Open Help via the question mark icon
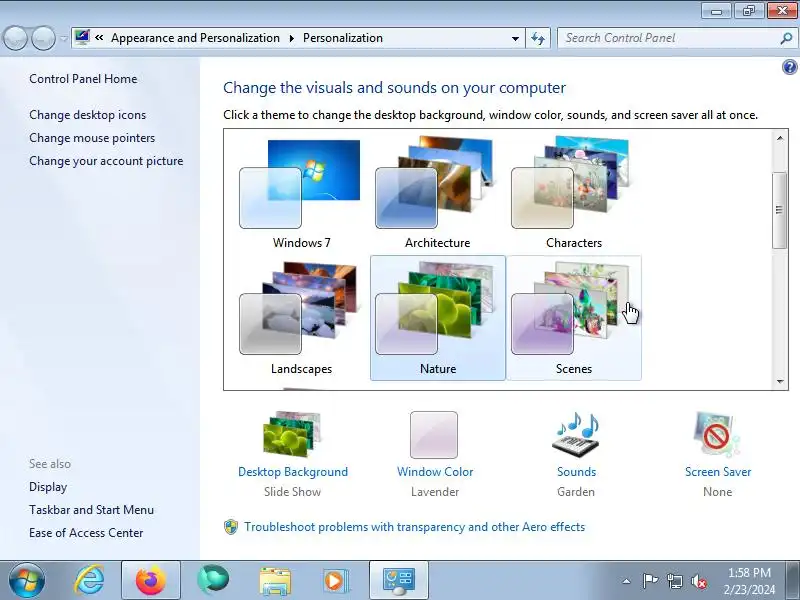The width and height of the screenshot is (800, 600). point(789,67)
